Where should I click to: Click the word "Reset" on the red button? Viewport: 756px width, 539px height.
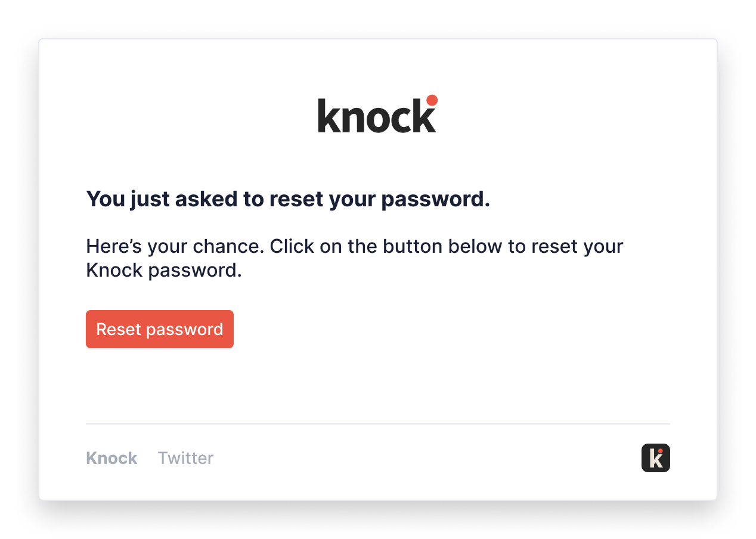[x=119, y=329]
